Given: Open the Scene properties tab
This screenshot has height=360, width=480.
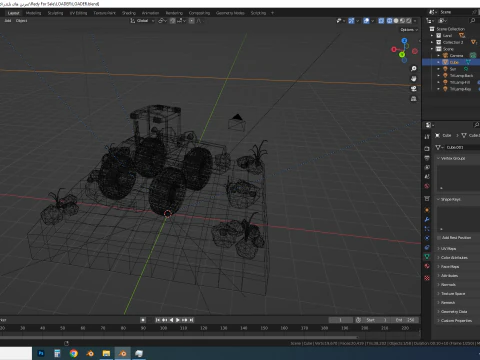Looking at the screenshot, I should click(x=427, y=177).
